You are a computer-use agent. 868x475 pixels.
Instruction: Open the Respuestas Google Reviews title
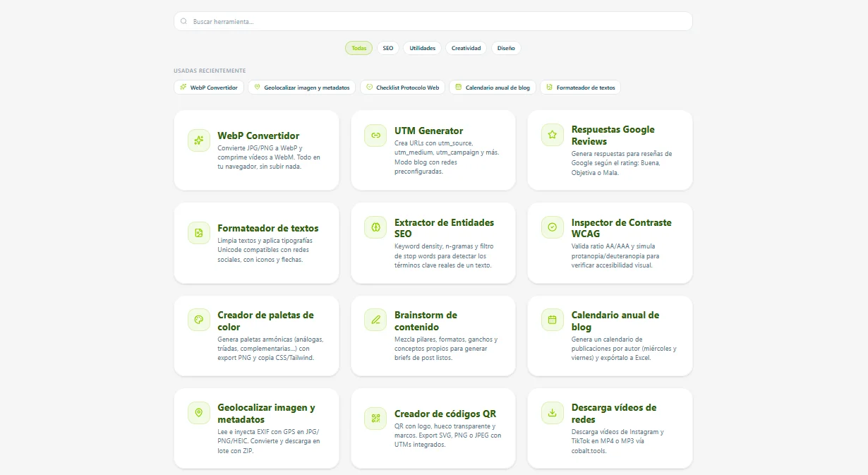(613, 135)
